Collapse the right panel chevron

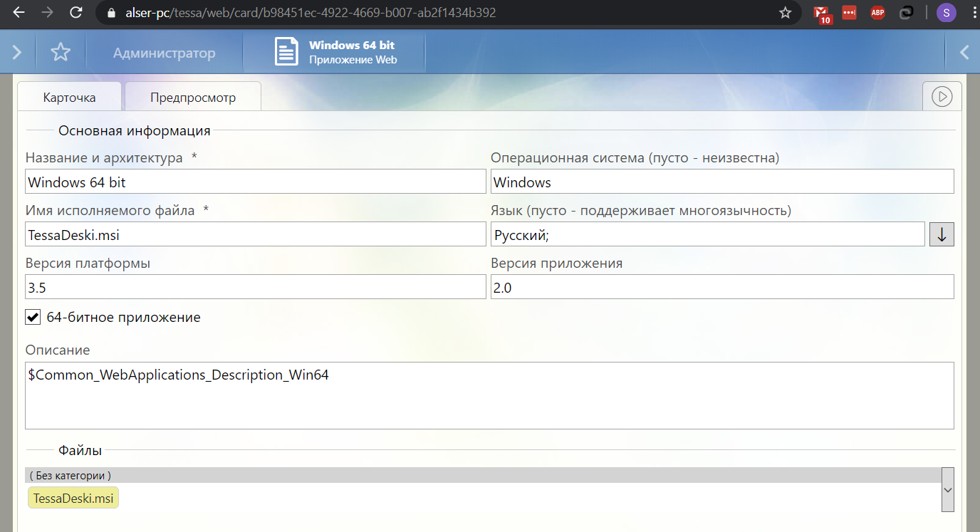pyautogui.click(x=964, y=52)
